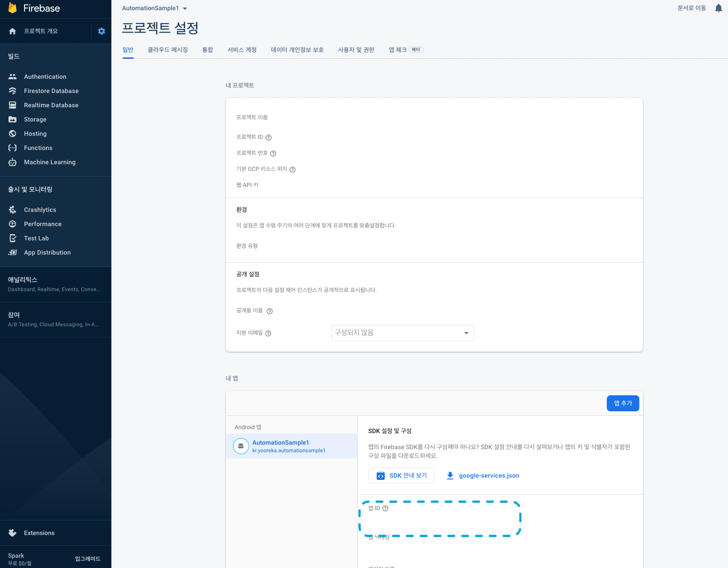Click the Performance gauge icon
This screenshot has height=568, width=728.
click(x=12, y=224)
